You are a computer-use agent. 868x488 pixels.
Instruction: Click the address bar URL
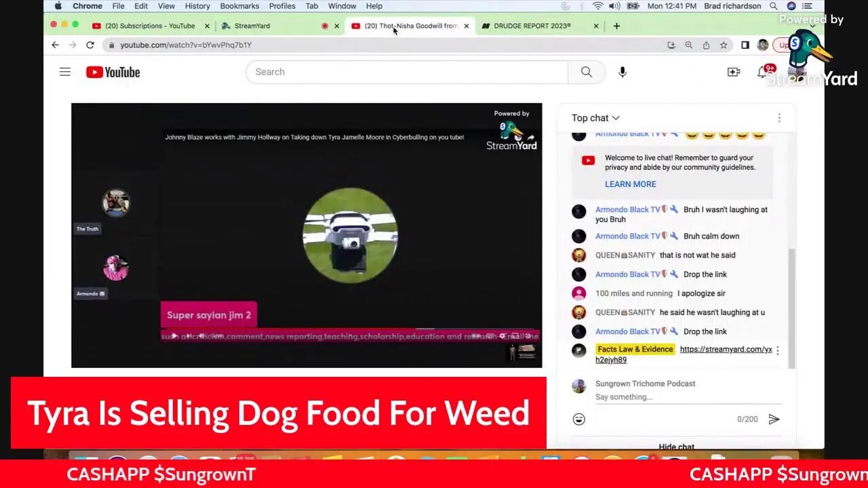(186, 45)
